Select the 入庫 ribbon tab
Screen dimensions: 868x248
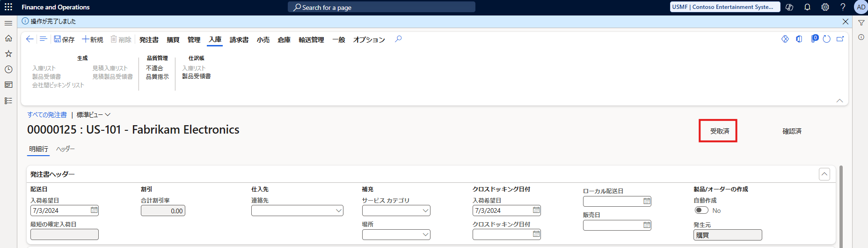pyautogui.click(x=215, y=40)
